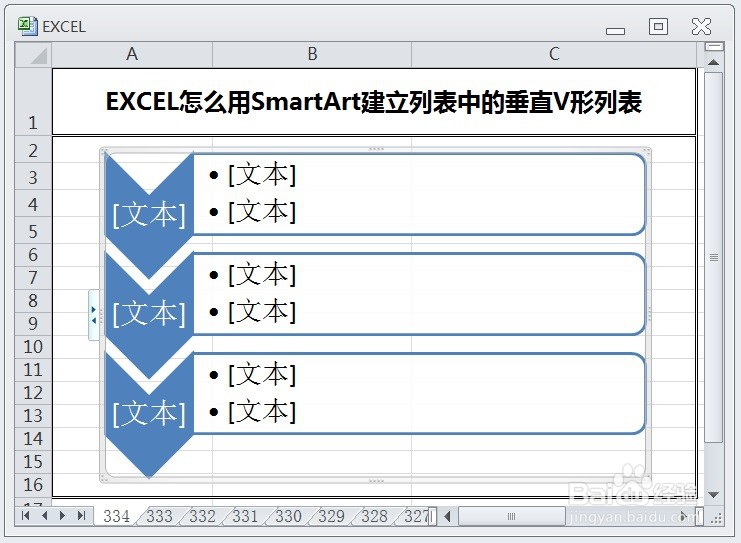741x543 pixels.
Task: Minimize the EXCEL window
Action: (x=615, y=31)
